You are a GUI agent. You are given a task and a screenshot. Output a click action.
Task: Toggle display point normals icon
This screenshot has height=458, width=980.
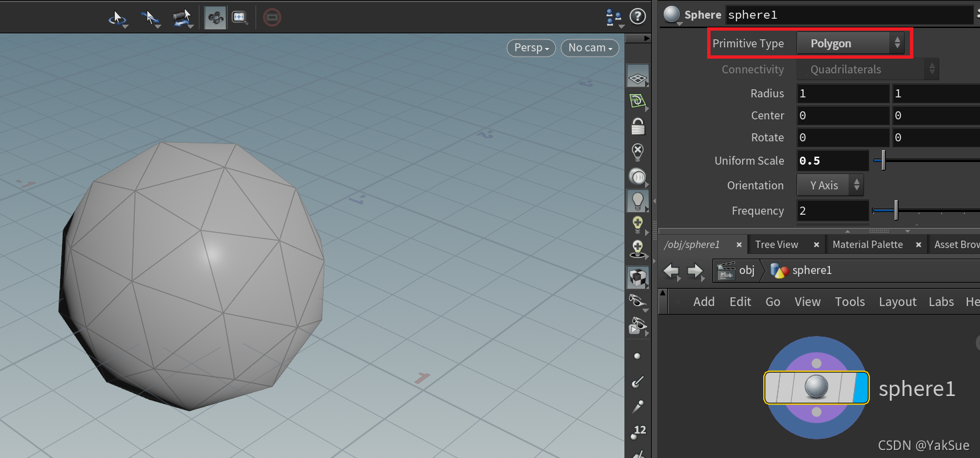coord(637,381)
